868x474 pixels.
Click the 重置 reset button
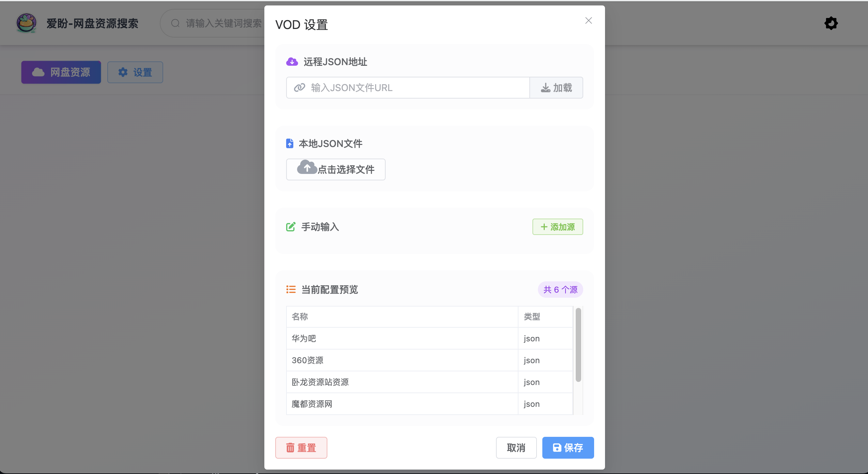coord(301,448)
